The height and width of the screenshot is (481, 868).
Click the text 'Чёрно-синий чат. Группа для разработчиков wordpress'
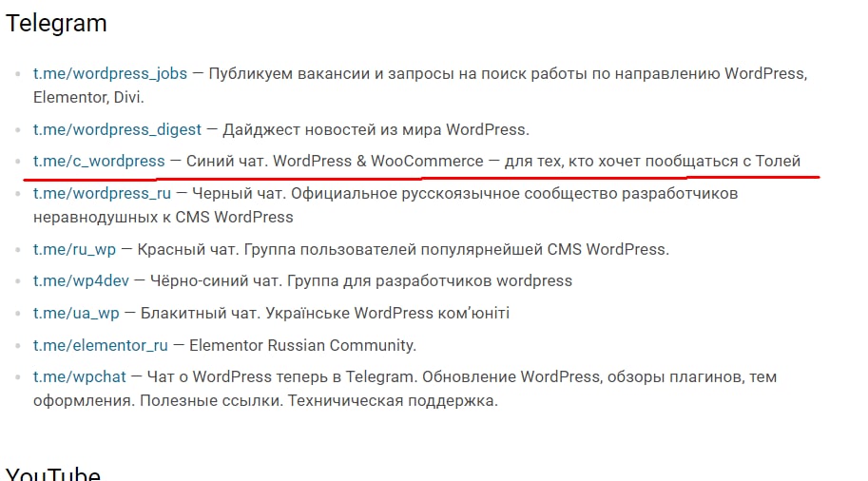pyautogui.click(x=361, y=280)
